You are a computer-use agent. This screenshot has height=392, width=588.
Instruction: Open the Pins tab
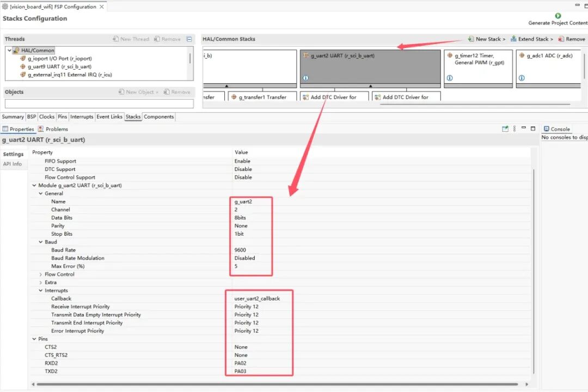coord(62,117)
